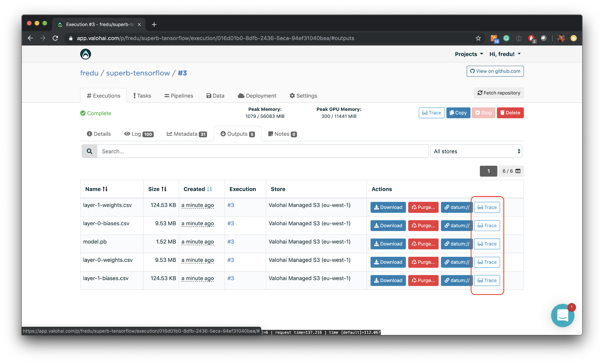The image size is (604, 364).
Task: Go back with browser back arrow
Action: tap(30, 38)
